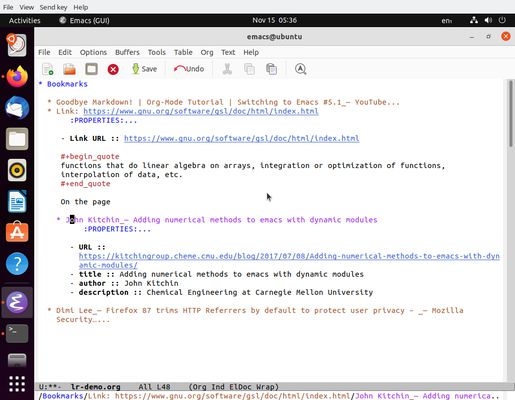Screen dimensions: 515x400
Task: Open the Table menu
Action: 183,52
